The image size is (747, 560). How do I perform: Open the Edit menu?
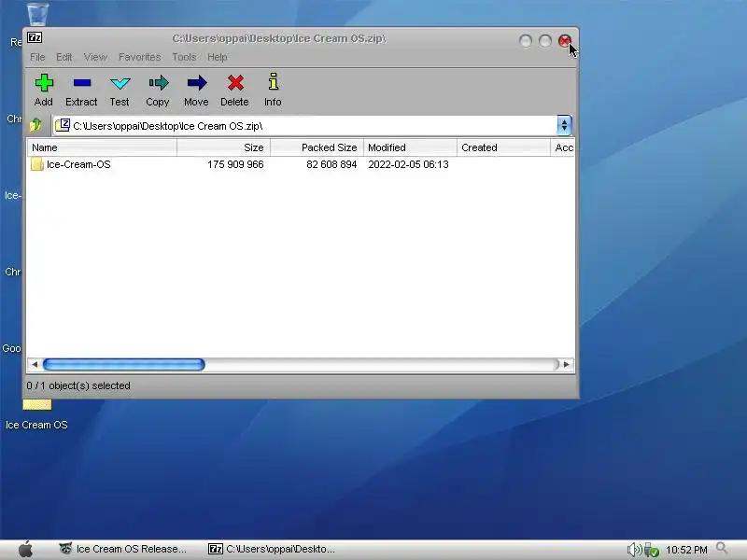[x=63, y=57]
